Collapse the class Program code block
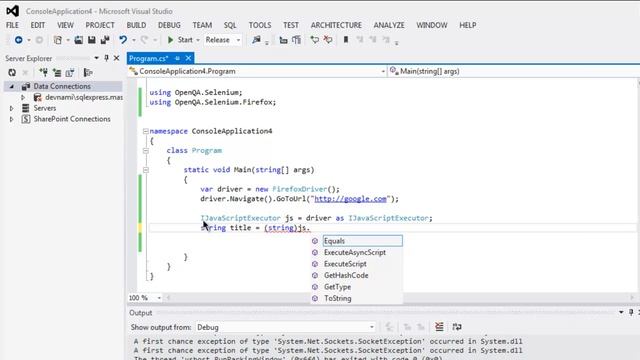The width and height of the screenshot is (640, 360). coord(145,151)
